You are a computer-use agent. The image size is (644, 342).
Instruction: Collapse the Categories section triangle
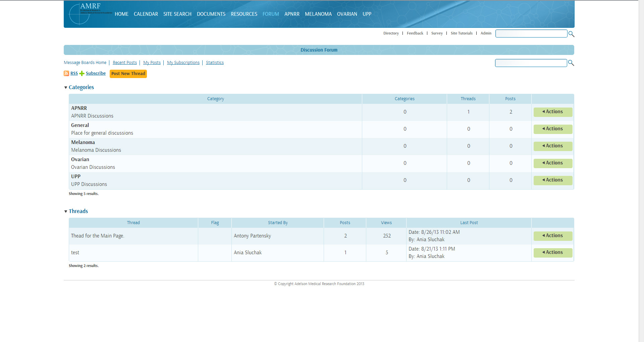click(x=66, y=88)
